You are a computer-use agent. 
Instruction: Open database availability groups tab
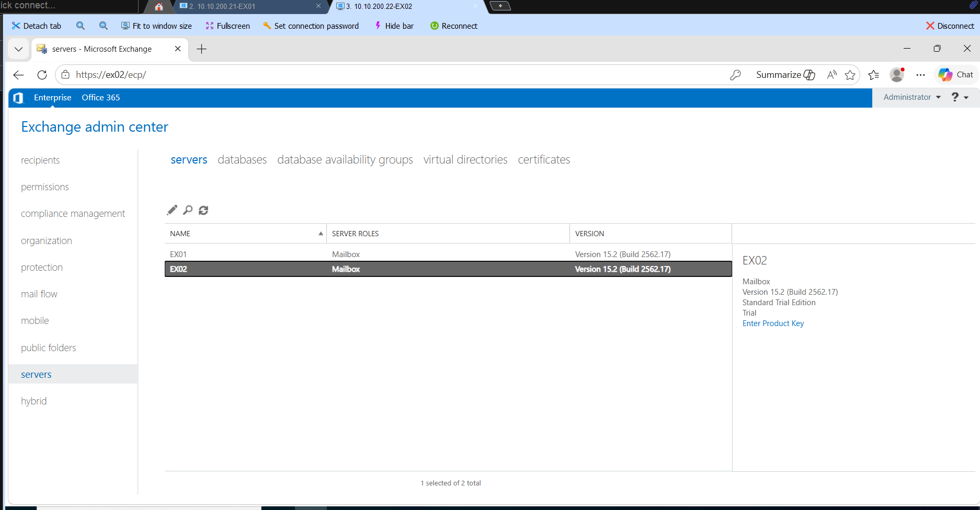(x=345, y=159)
